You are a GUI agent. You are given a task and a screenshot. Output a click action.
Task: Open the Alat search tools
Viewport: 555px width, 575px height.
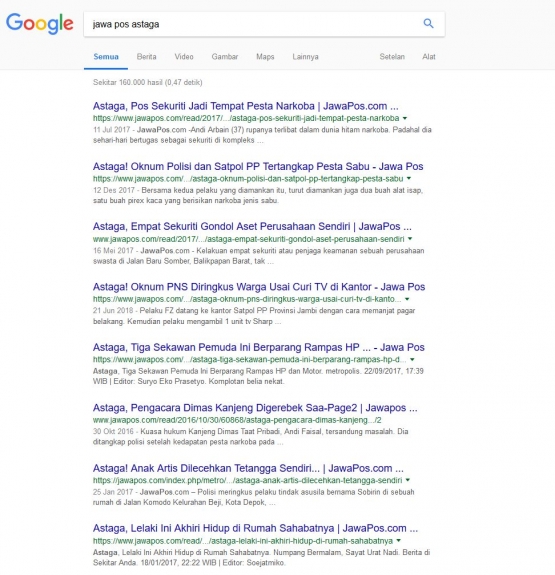point(428,57)
